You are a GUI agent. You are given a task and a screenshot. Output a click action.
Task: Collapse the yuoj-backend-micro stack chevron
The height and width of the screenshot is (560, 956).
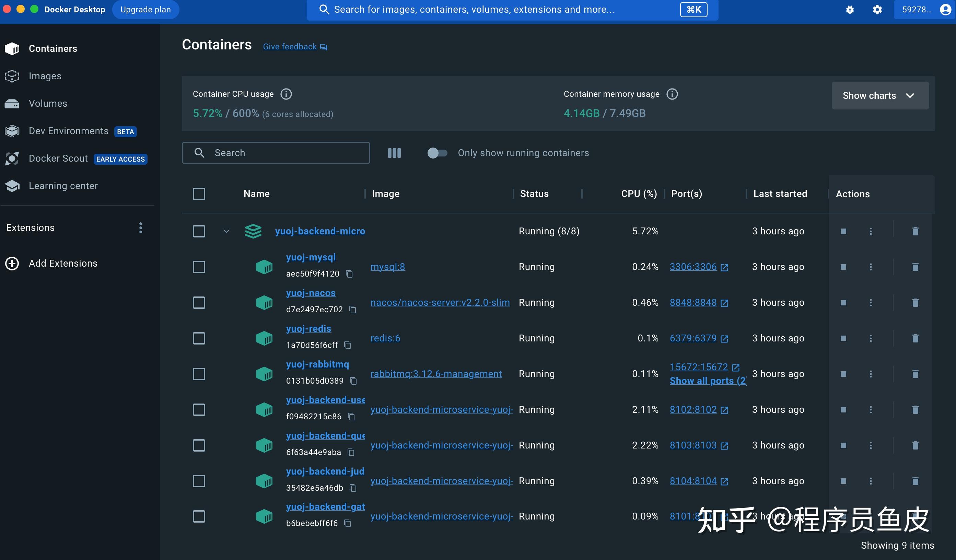pyautogui.click(x=226, y=231)
